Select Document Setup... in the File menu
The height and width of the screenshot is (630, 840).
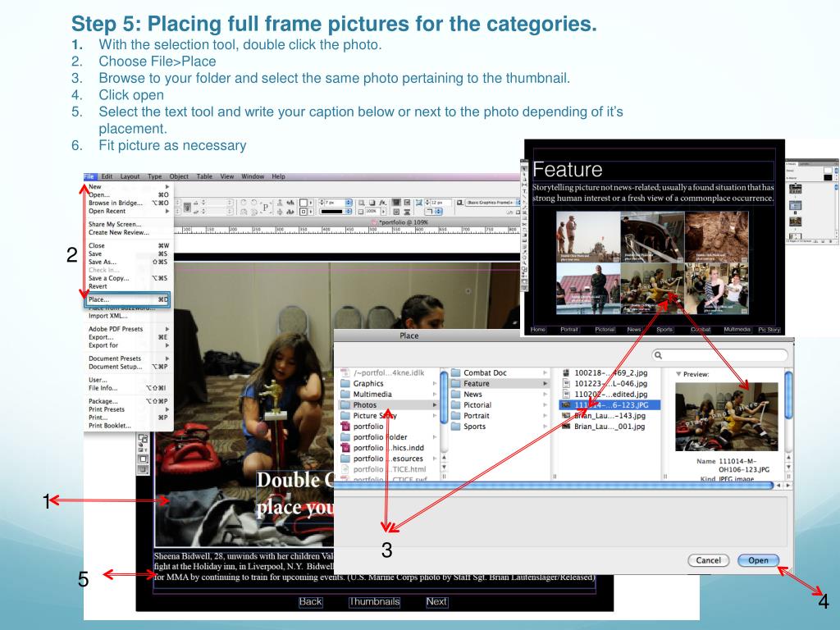click(128, 367)
